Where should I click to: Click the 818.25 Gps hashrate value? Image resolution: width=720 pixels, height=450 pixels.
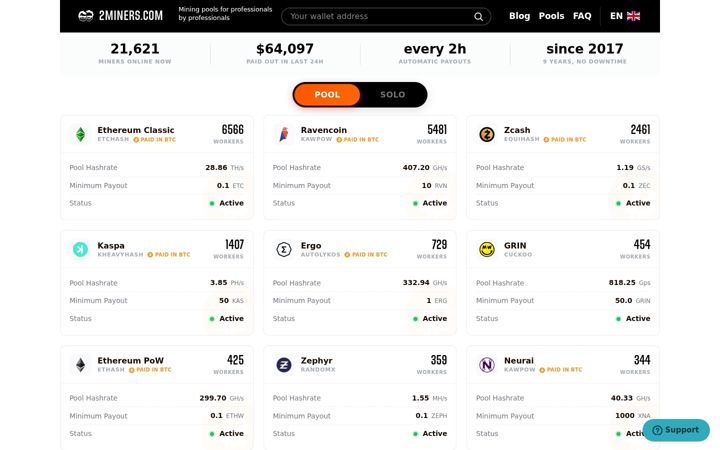click(630, 283)
